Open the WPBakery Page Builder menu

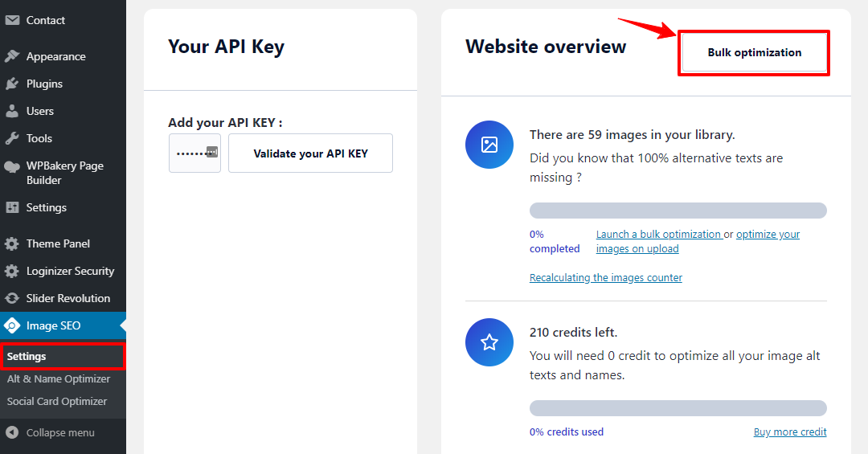tap(63, 173)
